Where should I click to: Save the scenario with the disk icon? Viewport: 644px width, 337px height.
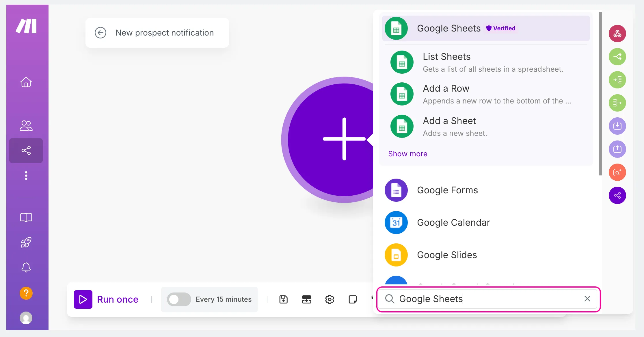pyautogui.click(x=284, y=299)
